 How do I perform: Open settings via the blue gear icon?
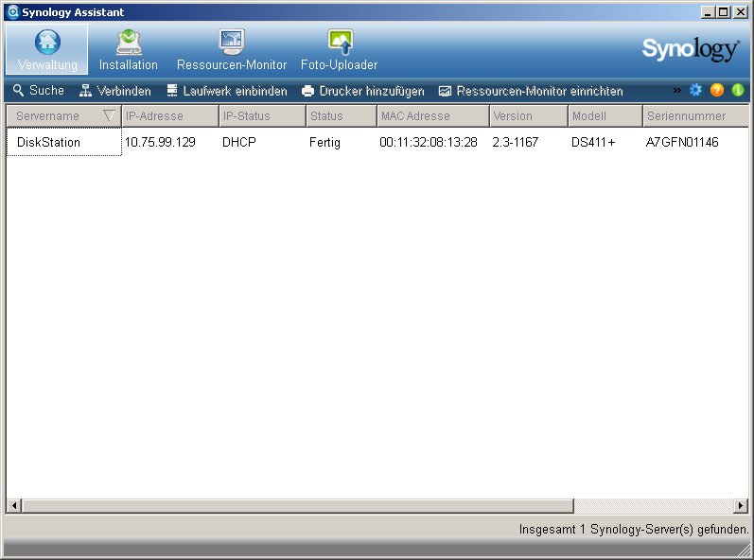[695, 90]
